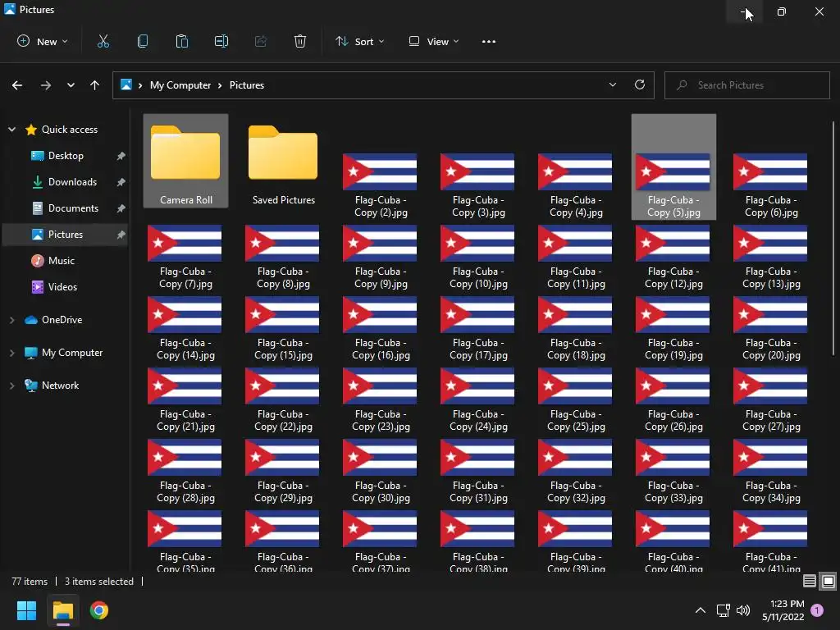Open File Explorer from the taskbar
The width and height of the screenshot is (840, 630).
click(x=62, y=610)
